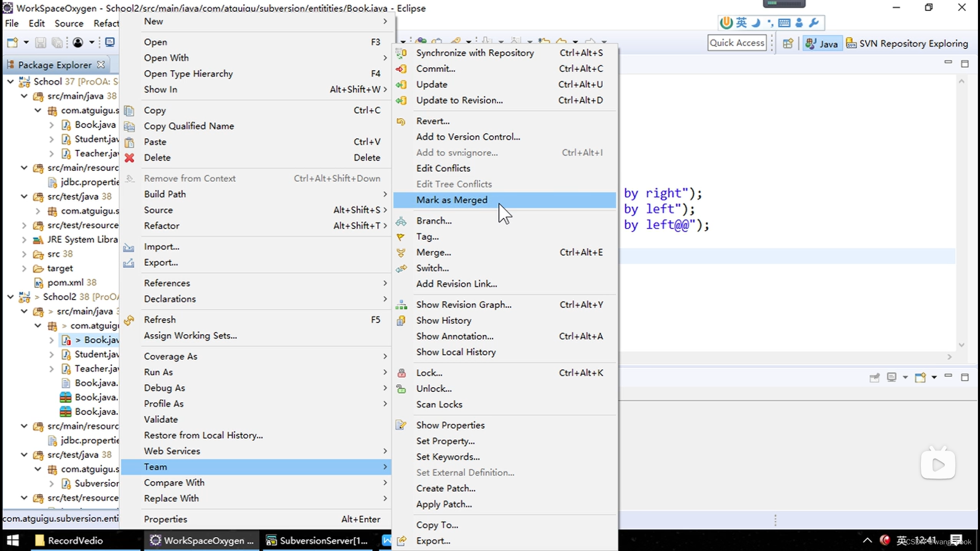This screenshot has width=980, height=551.
Task: Open the Compare With submenu
Action: pos(256,483)
